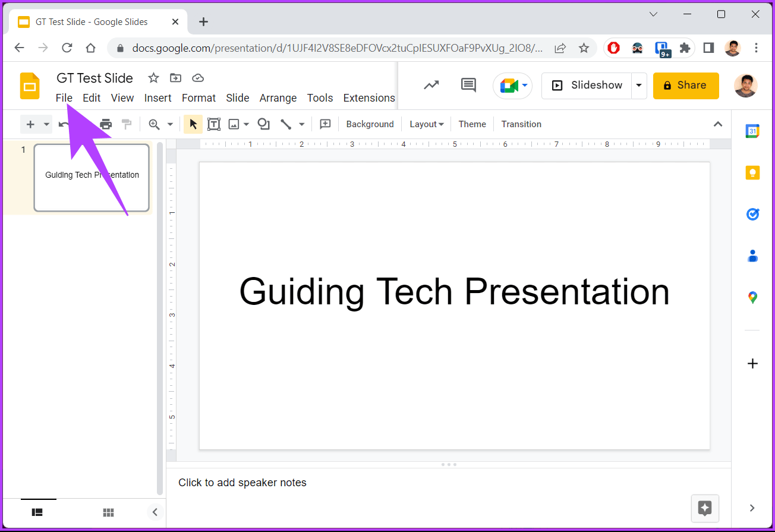Open the File menu
The image size is (775, 532).
point(64,97)
